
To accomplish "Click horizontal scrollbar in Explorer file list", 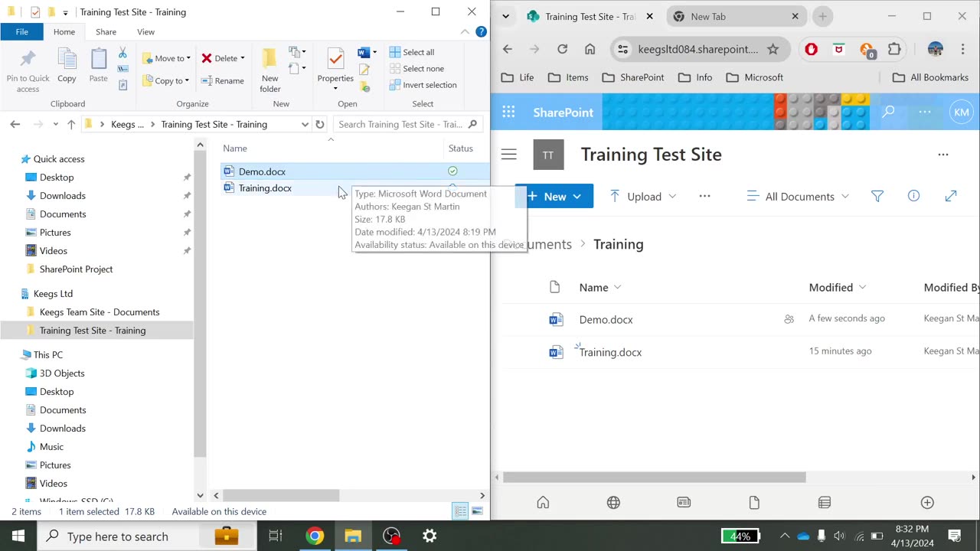I will click(x=281, y=496).
